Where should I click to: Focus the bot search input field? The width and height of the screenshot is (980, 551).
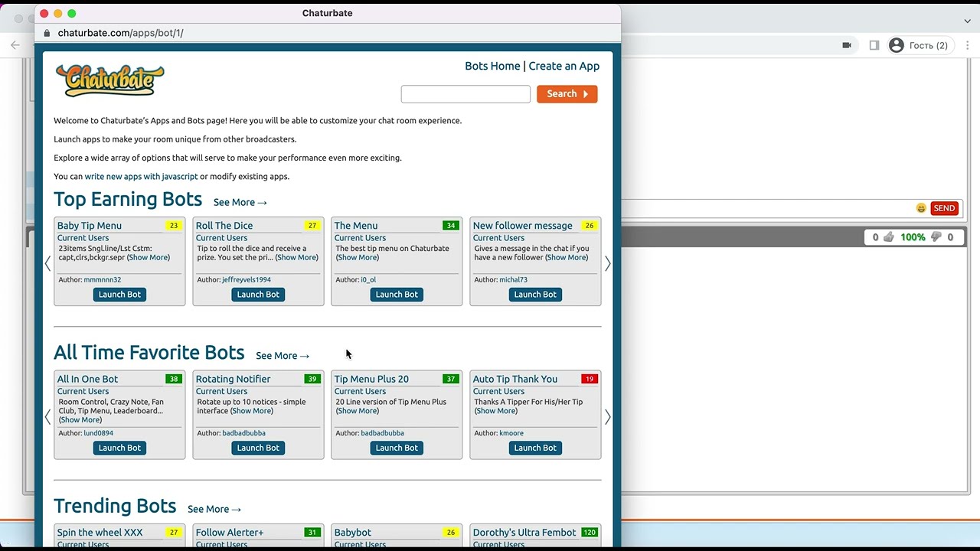click(x=465, y=94)
